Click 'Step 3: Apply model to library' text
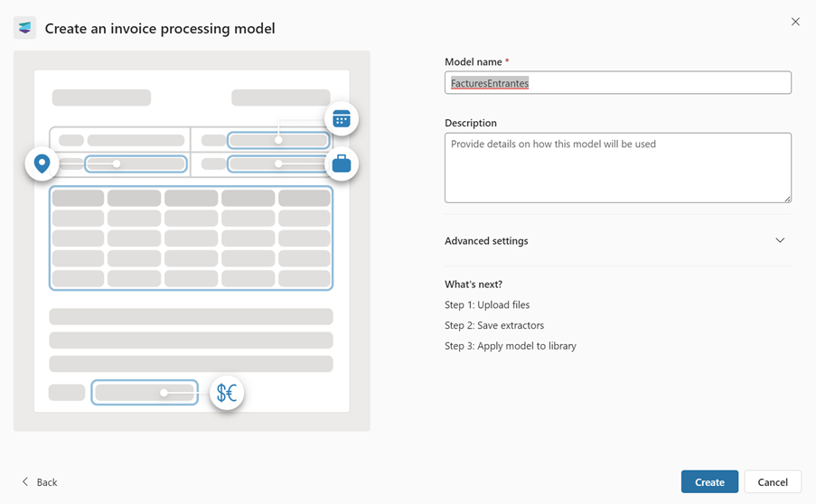 511,346
